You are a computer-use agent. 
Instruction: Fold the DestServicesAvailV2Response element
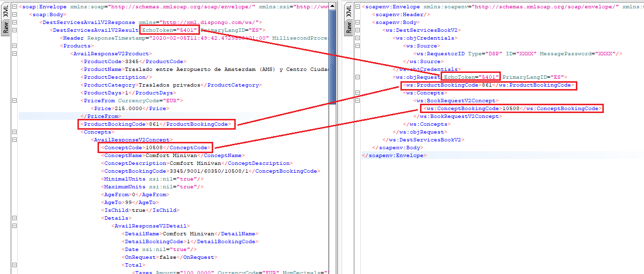[x=14, y=23]
